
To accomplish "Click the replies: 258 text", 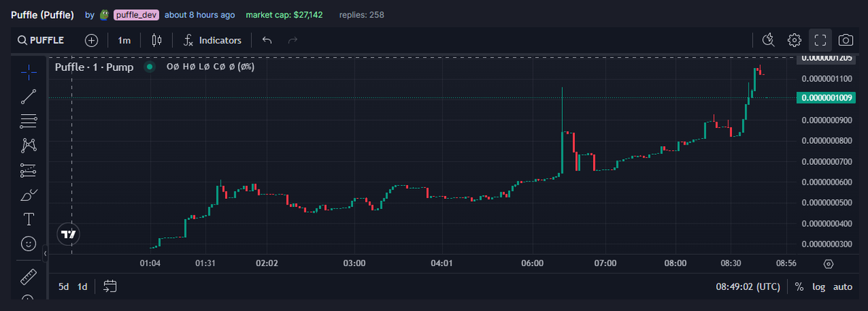I will click(x=362, y=15).
